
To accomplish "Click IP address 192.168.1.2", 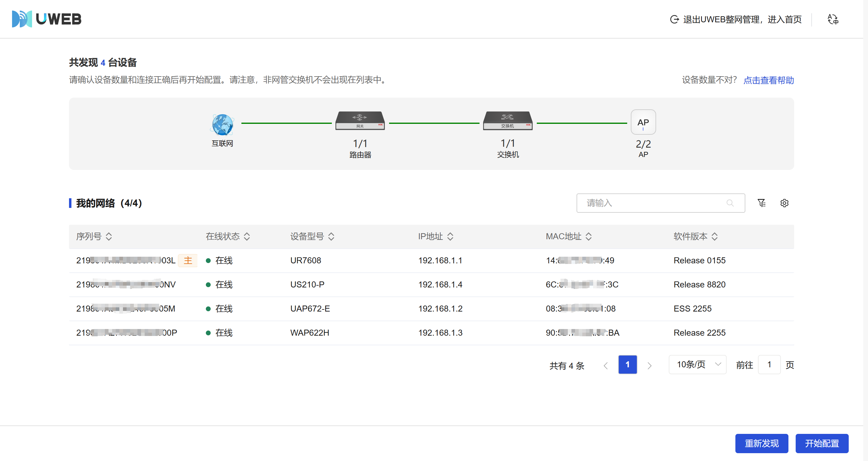I will pos(440,309).
